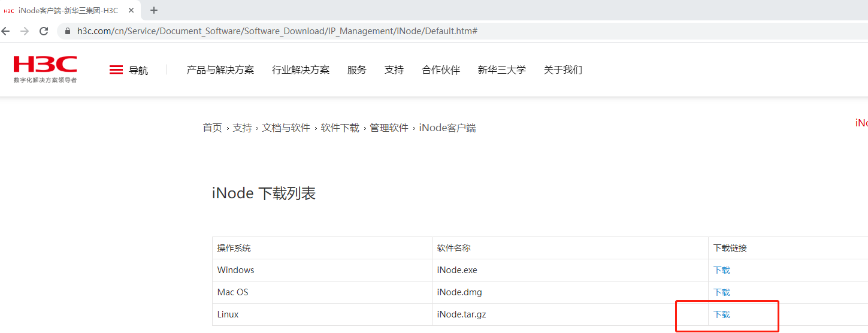Image resolution: width=868 pixels, height=333 pixels.
Task: Open the 合作伙伴 menu
Action: point(441,70)
